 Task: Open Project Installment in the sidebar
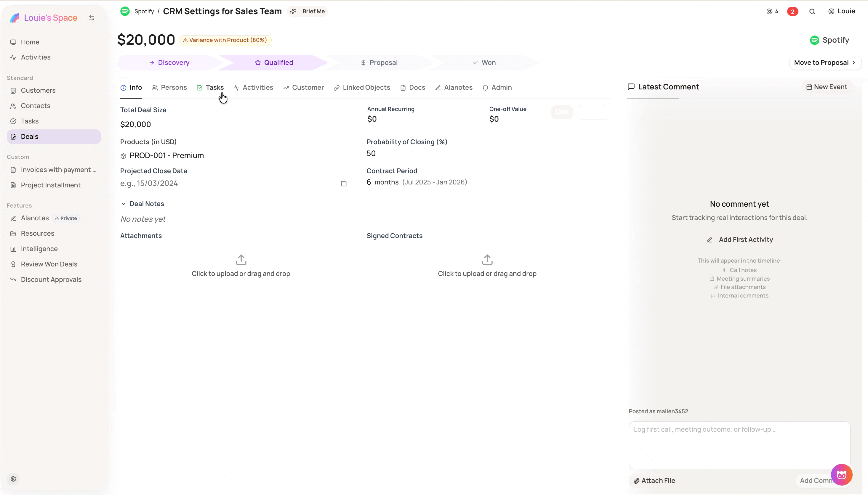pyautogui.click(x=54, y=185)
